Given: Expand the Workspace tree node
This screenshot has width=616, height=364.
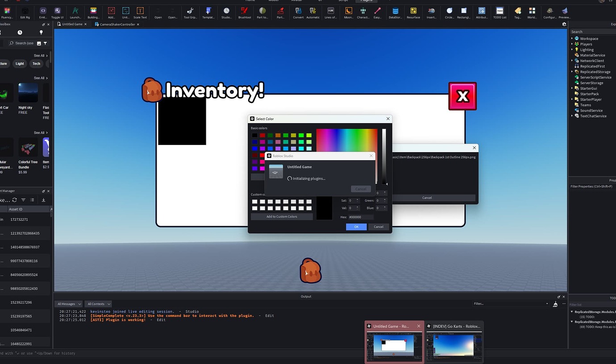Looking at the screenshot, I should point(572,38).
